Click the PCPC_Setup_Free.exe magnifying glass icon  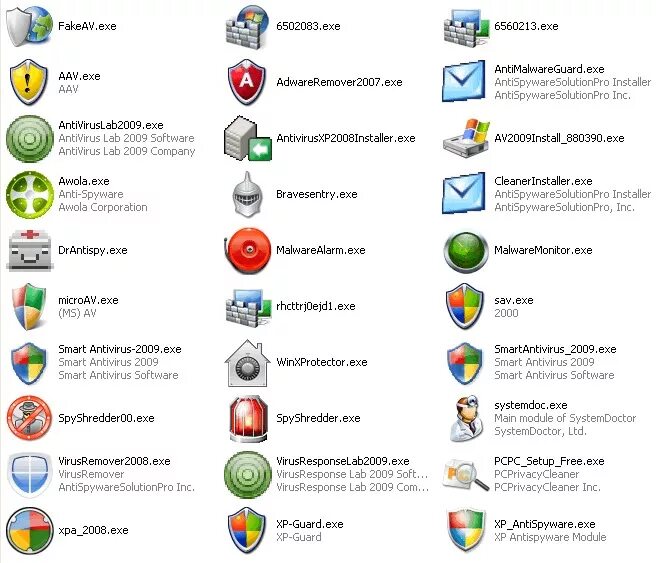[466, 475]
